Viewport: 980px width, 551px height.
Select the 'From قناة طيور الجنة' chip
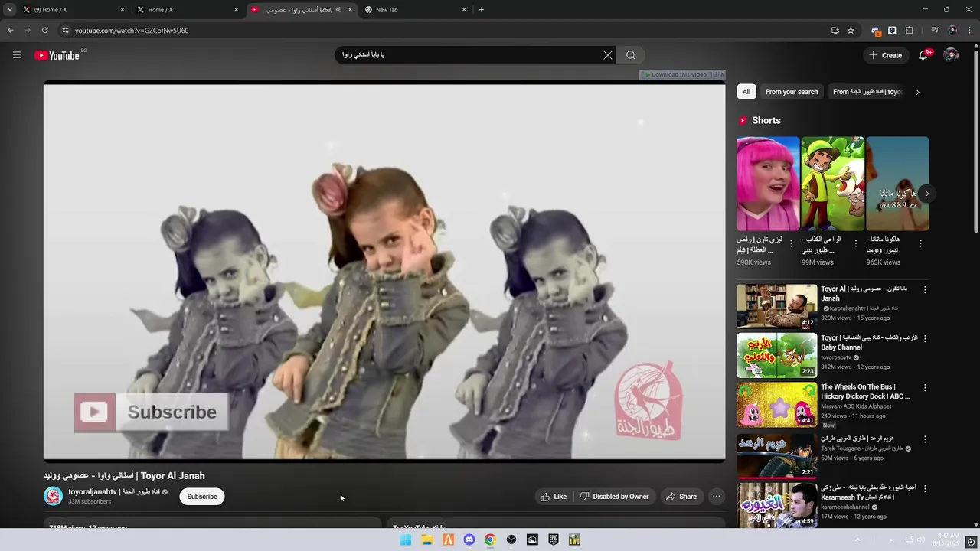867,92
